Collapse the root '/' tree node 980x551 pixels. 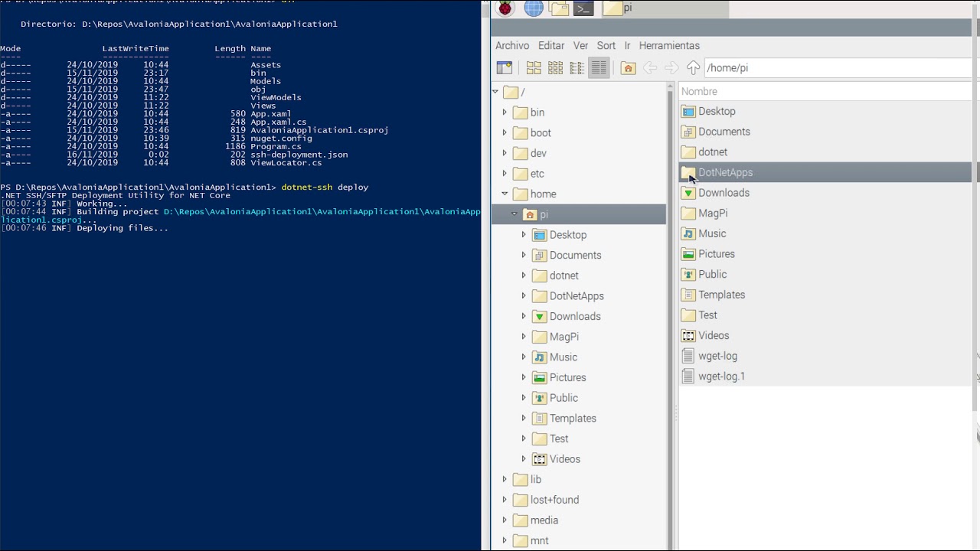pyautogui.click(x=495, y=92)
